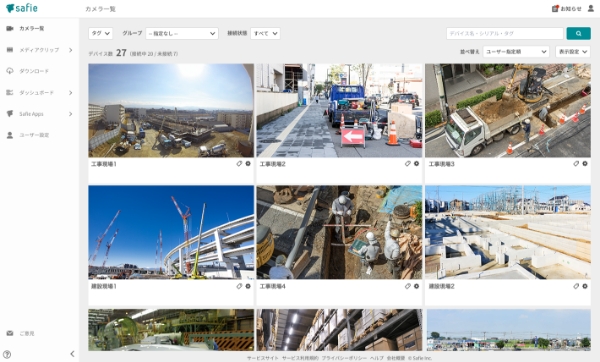Open Safie Apps in the sidebar

(x=31, y=114)
